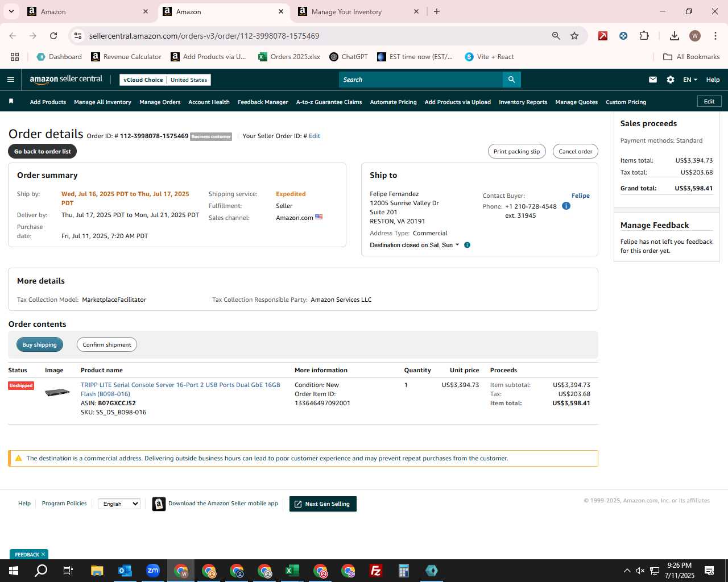Image resolution: width=728 pixels, height=582 pixels.
Task: Click the product thumbnail image of the console server
Action: [57, 392]
